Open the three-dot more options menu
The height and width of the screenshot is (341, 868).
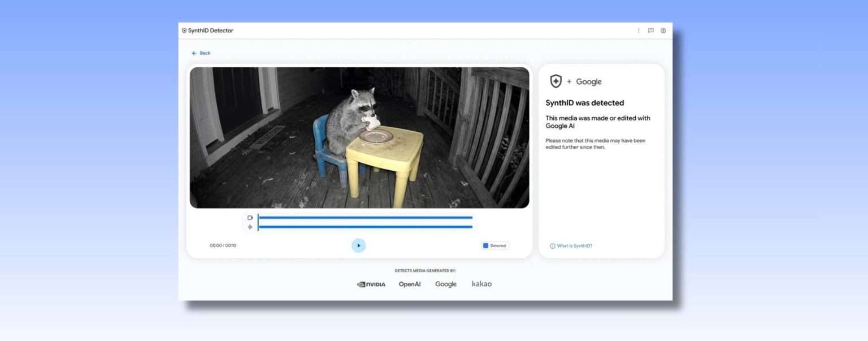[639, 31]
